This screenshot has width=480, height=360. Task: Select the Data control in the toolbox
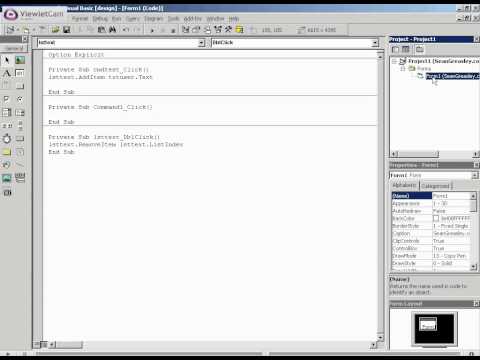click(x=20, y=178)
